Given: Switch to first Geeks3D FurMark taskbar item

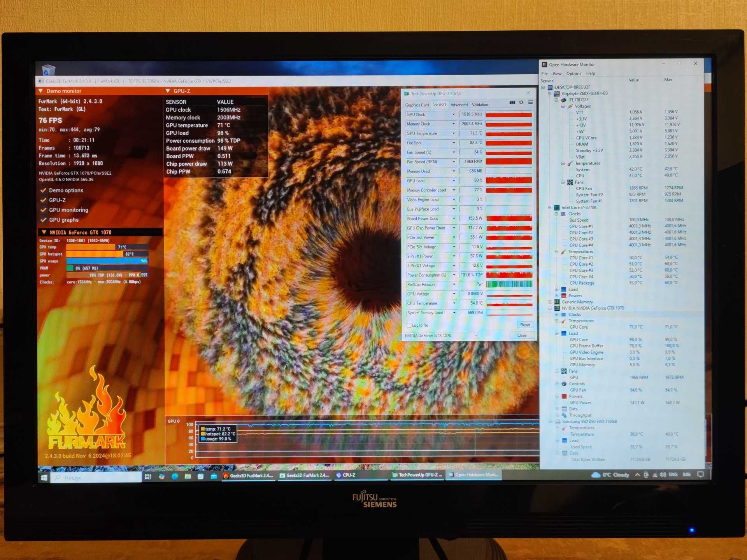Looking at the screenshot, I should [x=248, y=476].
